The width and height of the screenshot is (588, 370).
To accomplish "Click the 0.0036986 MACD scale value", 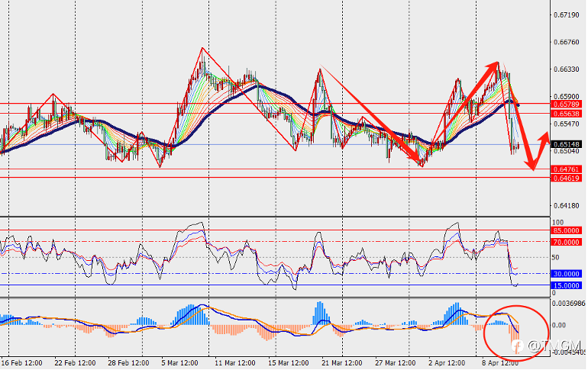I will (x=568, y=303).
